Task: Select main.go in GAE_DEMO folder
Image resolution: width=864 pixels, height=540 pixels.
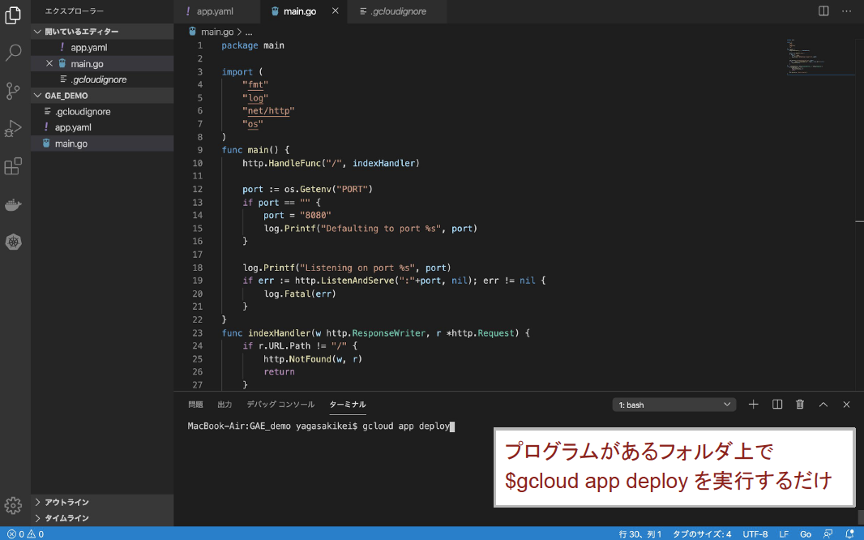Action: click(102, 143)
